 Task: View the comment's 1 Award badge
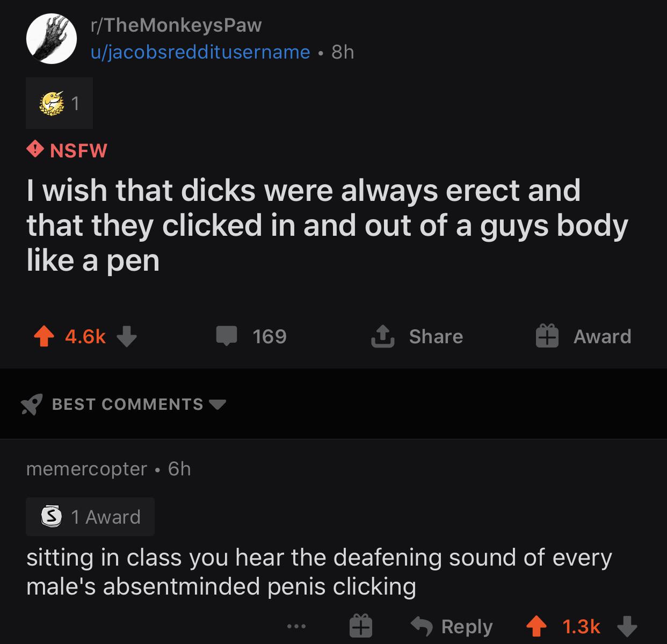pyautogui.click(x=90, y=517)
